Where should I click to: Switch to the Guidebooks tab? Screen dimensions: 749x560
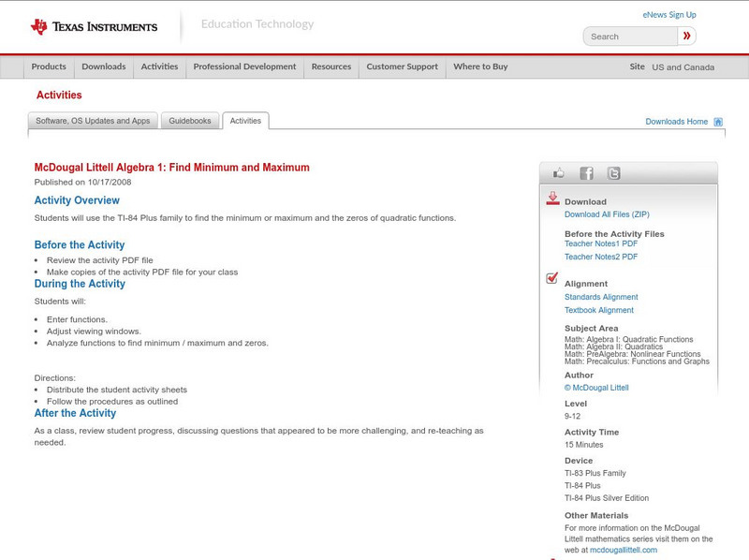190,121
